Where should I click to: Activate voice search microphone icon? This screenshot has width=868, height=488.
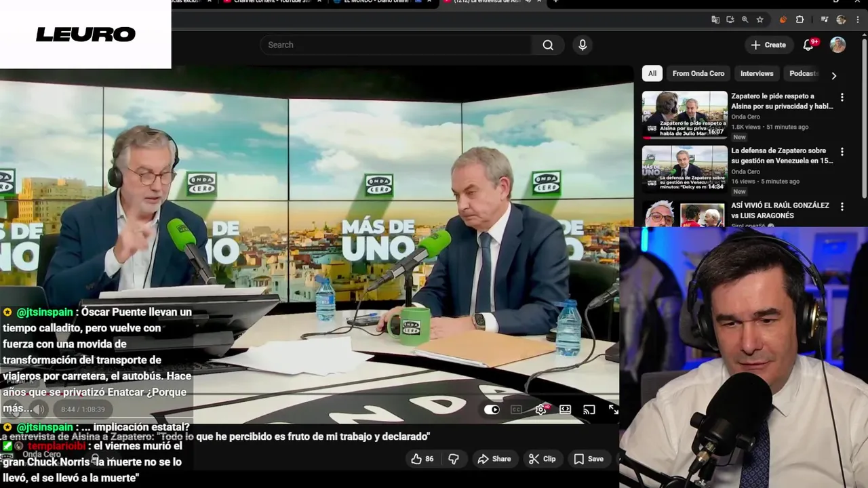pos(583,45)
